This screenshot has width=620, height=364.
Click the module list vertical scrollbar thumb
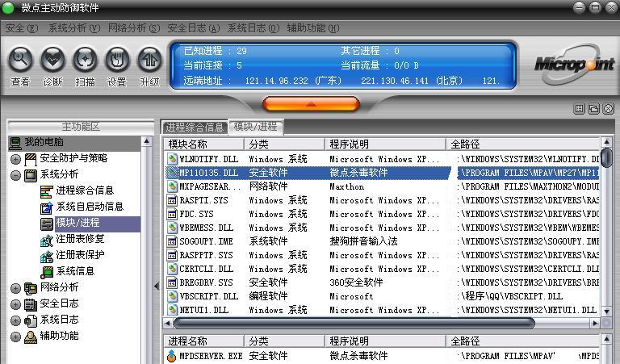click(606, 157)
